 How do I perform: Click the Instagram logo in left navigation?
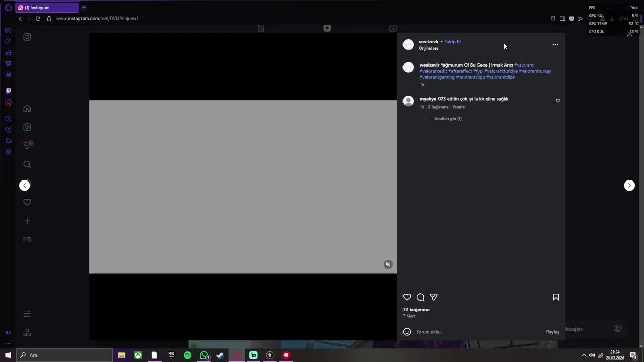point(27,37)
